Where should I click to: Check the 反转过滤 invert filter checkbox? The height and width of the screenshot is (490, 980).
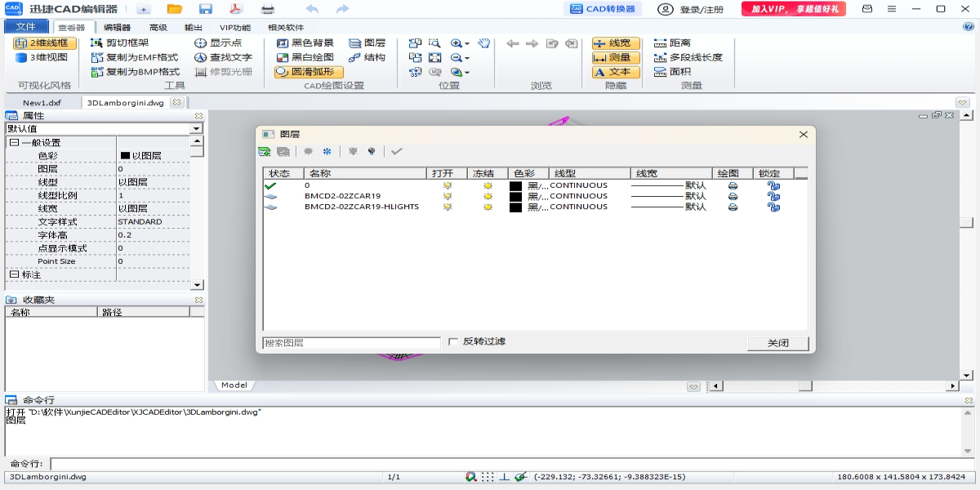453,342
